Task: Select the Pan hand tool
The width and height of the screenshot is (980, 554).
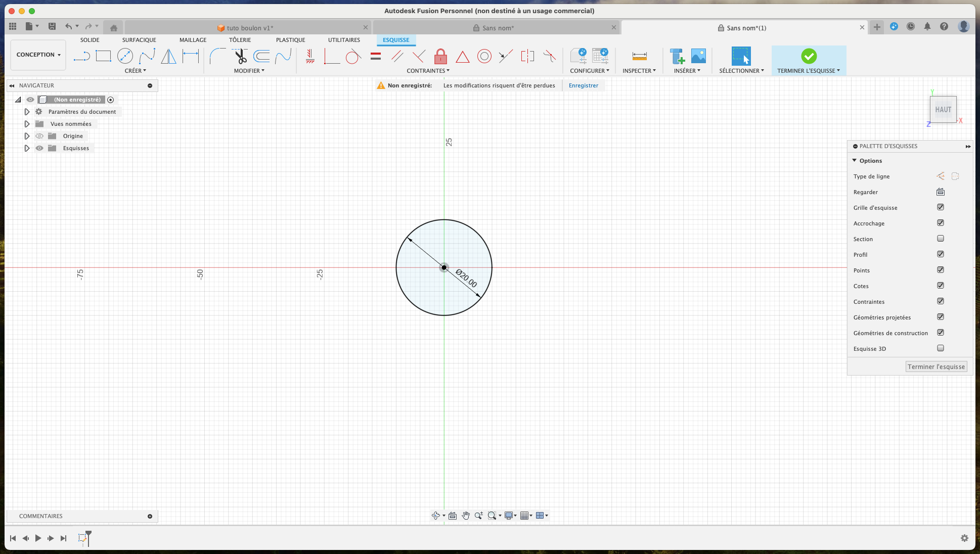Action: coord(465,516)
